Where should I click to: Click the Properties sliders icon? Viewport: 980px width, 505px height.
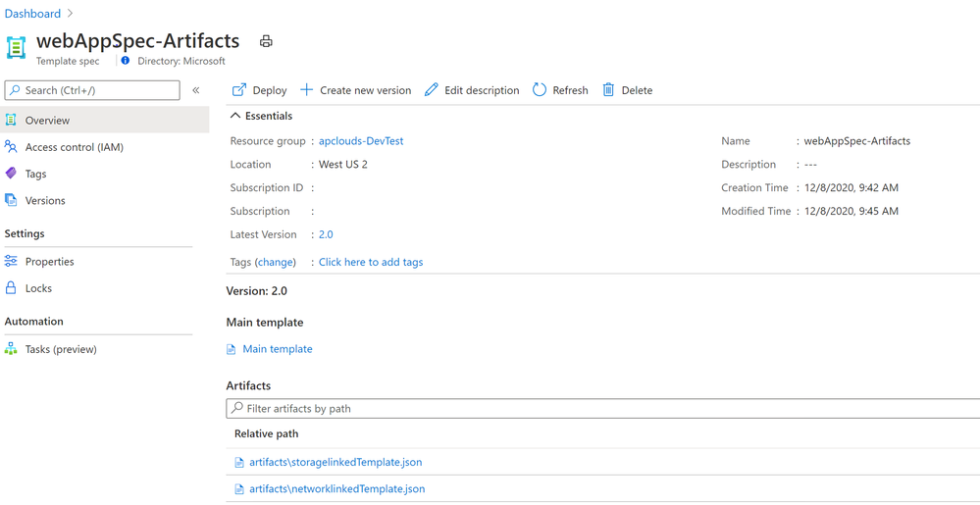(11, 261)
